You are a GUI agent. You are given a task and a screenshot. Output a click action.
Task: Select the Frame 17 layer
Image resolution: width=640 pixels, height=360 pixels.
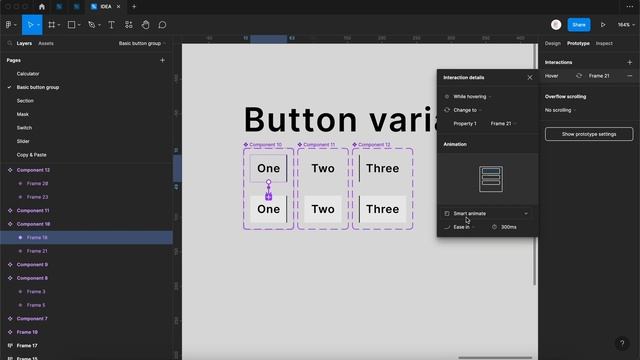point(27,346)
